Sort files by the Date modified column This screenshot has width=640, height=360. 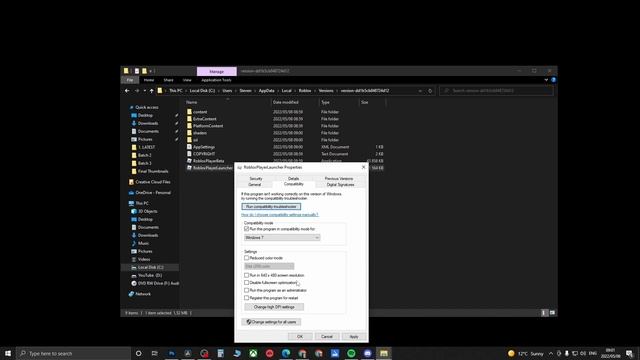285,102
